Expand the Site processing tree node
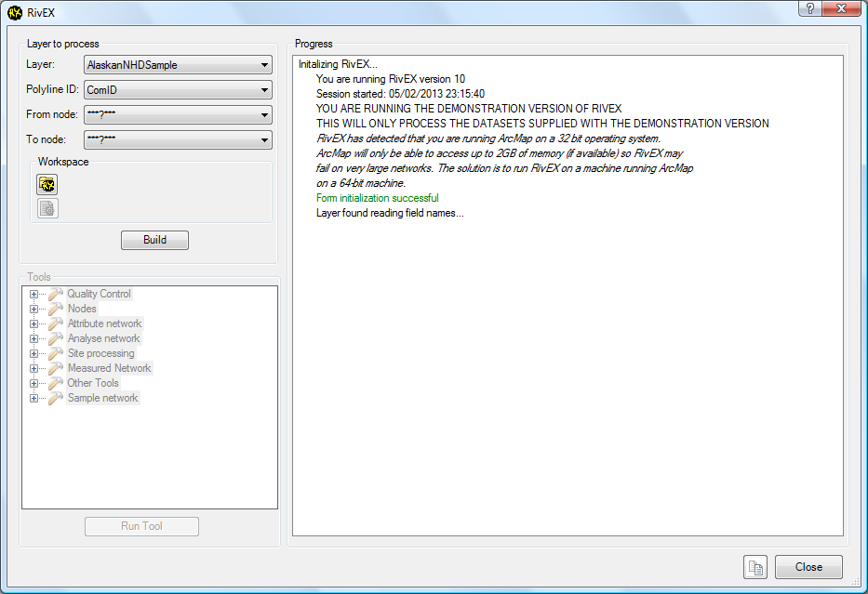Screen dimensions: 868x594 pyautogui.click(x=33, y=353)
